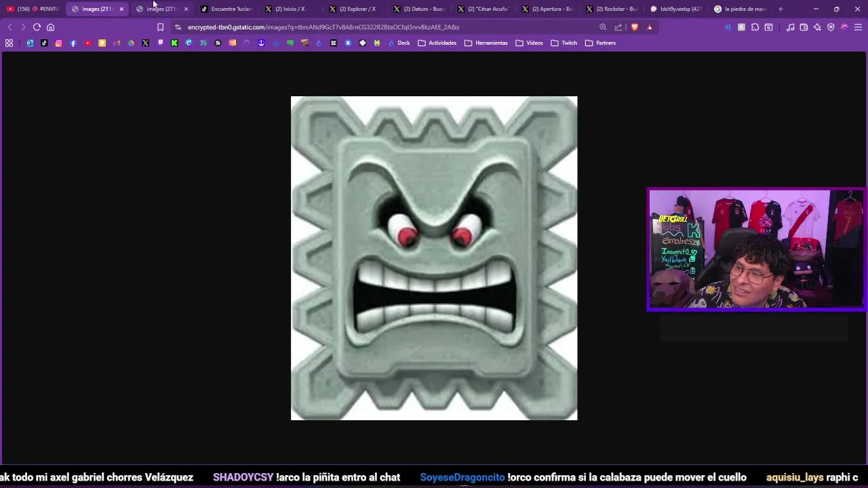Viewport: 868px width, 488px height.
Task: Open a new browser tab
Action: pos(781,9)
